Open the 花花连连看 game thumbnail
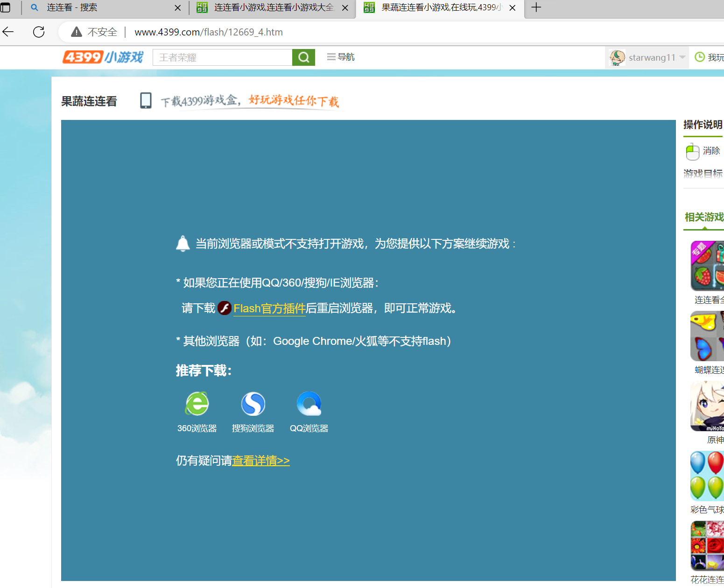Image resolution: width=724 pixels, height=588 pixels. coord(707,546)
